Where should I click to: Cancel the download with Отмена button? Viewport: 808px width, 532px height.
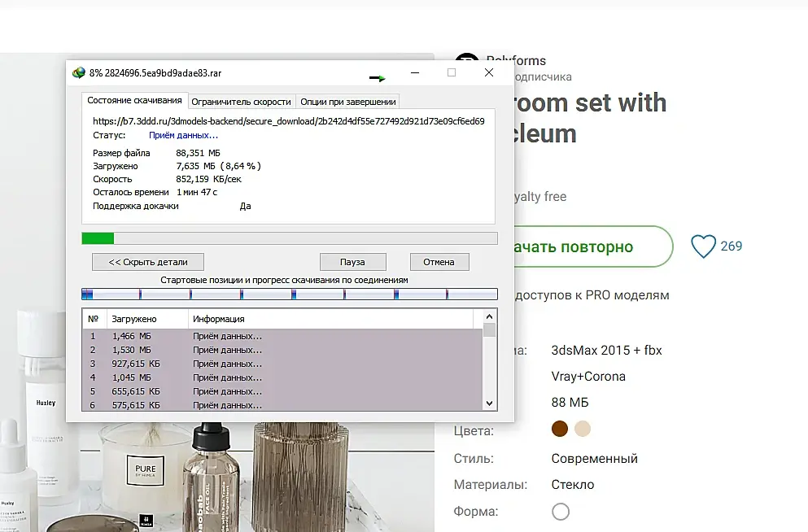click(x=439, y=262)
